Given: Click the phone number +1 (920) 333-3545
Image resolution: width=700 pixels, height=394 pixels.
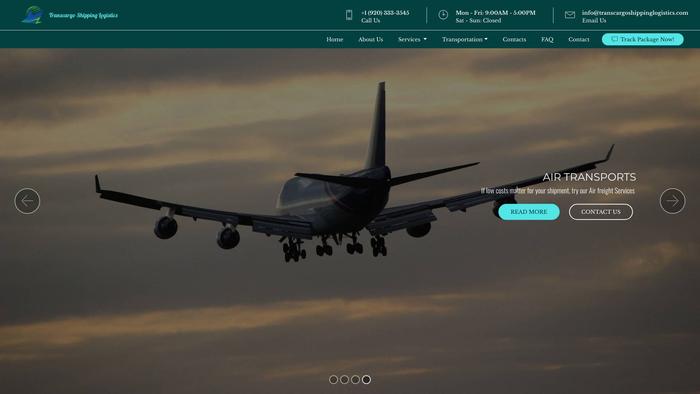Looking at the screenshot, I should 385,12.
